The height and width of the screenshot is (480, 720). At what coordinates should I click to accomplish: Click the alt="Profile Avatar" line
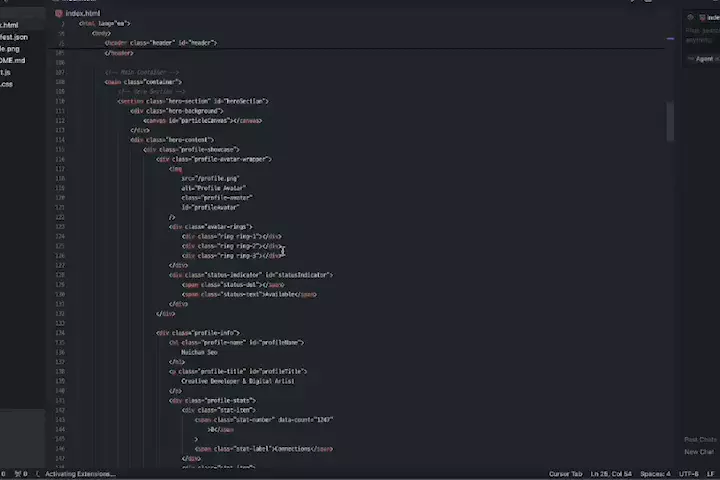pyautogui.click(x=214, y=188)
